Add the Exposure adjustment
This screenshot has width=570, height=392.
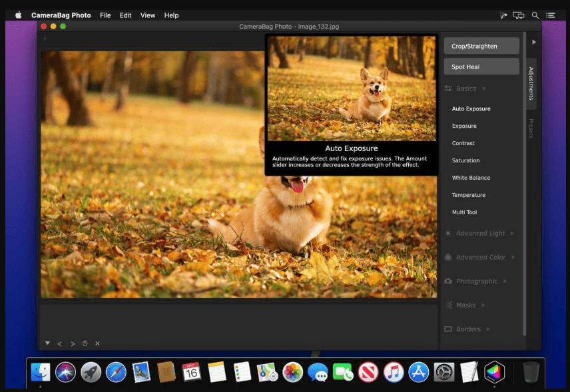click(464, 126)
